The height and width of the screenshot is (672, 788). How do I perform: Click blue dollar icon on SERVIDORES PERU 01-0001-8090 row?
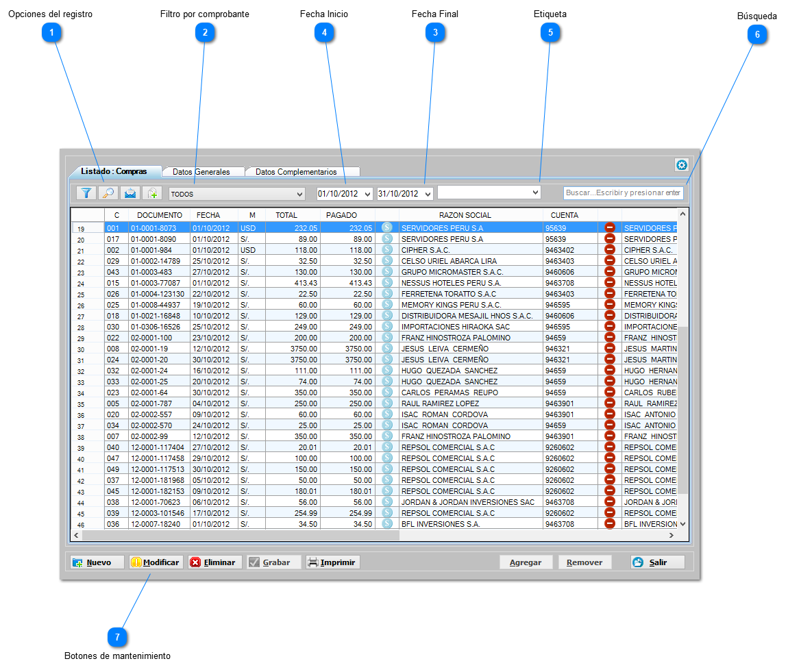(x=387, y=238)
